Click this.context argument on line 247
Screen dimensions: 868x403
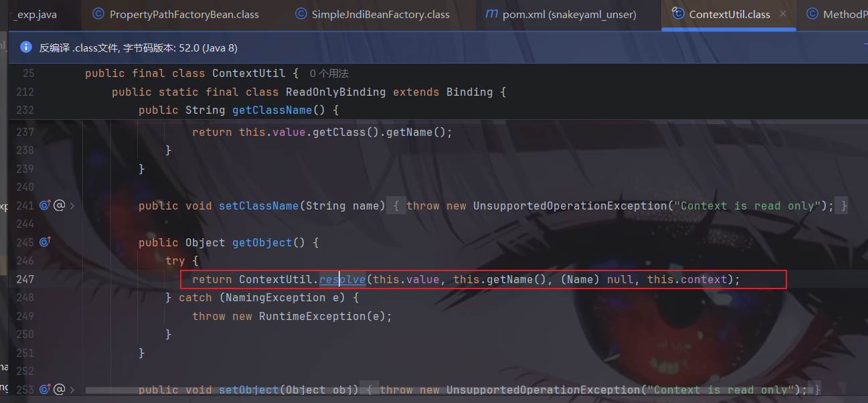pyautogui.click(x=687, y=279)
